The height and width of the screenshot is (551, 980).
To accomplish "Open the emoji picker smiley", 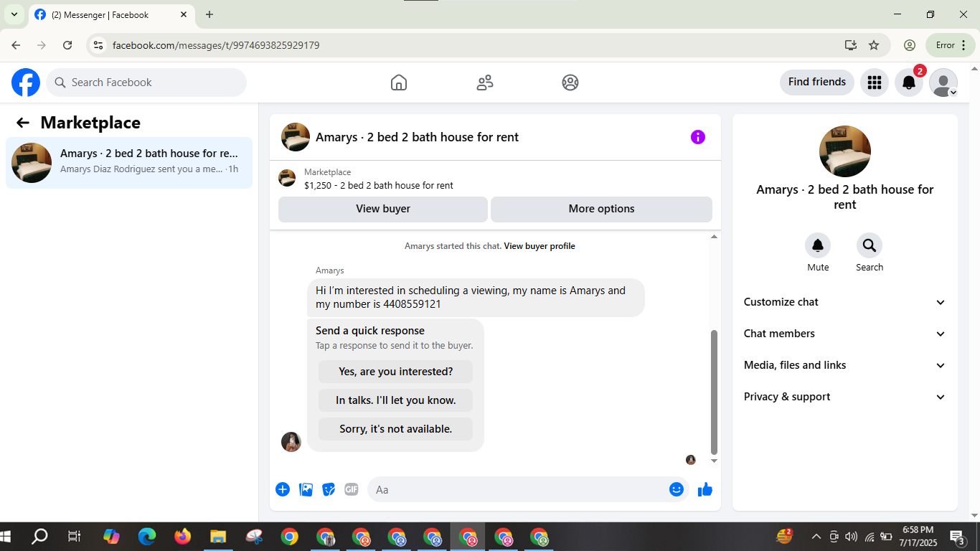I will (677, 489).
